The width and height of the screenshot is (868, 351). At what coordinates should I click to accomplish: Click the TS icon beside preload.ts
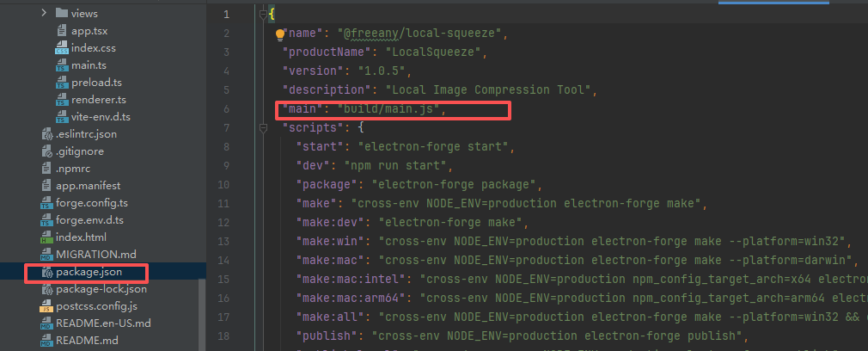(61, 83)
